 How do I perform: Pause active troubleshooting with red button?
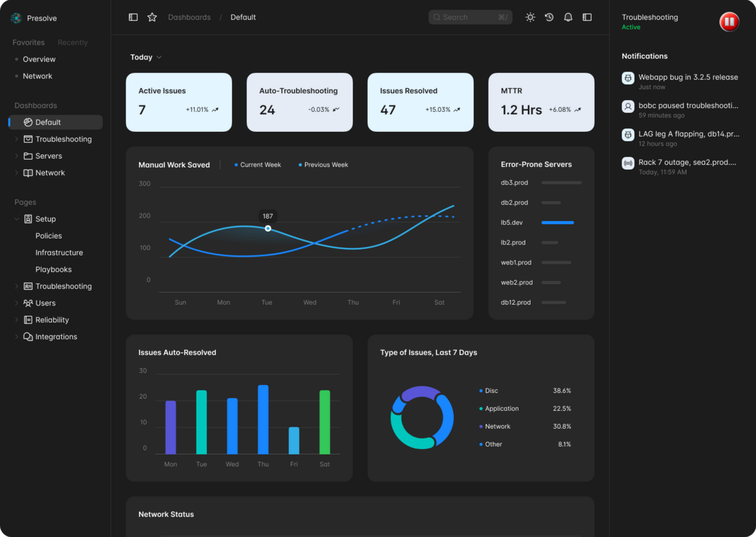coord(729,22)
